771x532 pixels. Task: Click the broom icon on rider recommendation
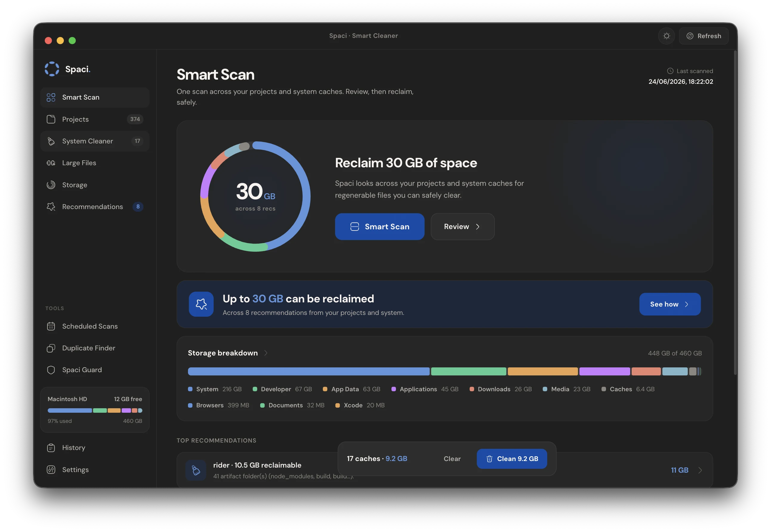196,470
